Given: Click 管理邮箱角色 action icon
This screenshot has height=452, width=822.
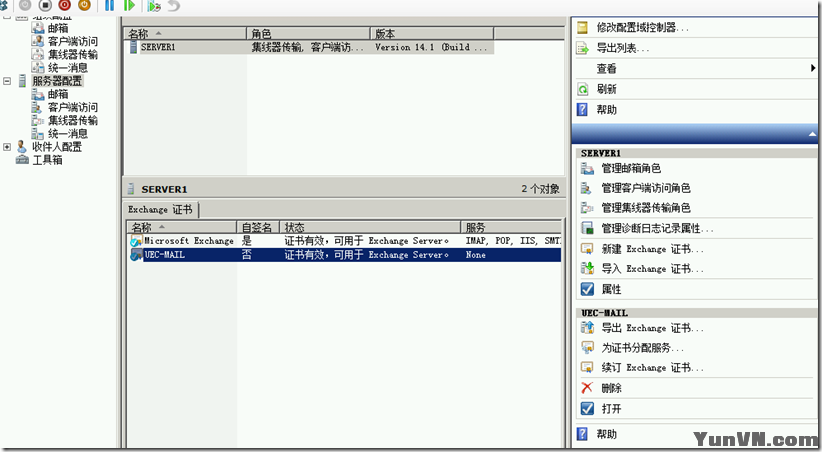Looking at the screenshot, I should click(x=587, y=168).
